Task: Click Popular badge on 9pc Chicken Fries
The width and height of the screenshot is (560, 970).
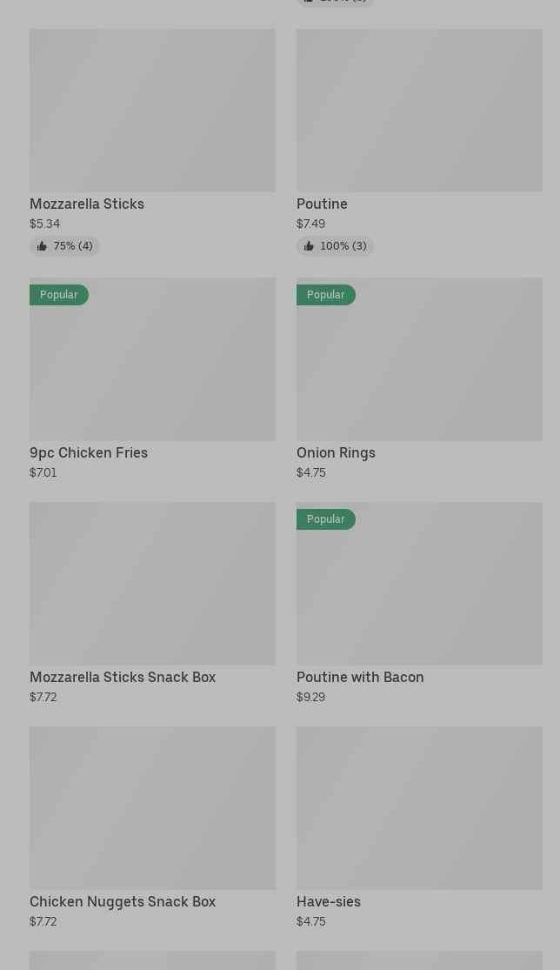Action: (59, 295)
